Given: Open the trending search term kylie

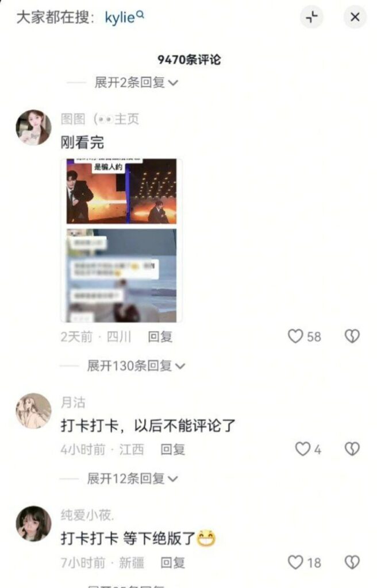Looking at the screenshot, I should 120,17.
